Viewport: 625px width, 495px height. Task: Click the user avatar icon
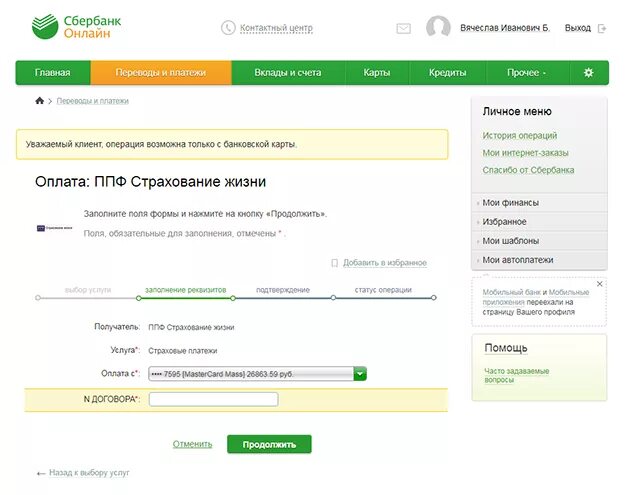[438, 27]
